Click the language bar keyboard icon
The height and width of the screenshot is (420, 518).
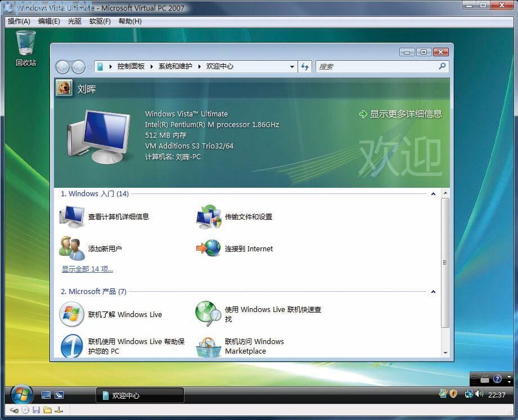tap(485, 380)
